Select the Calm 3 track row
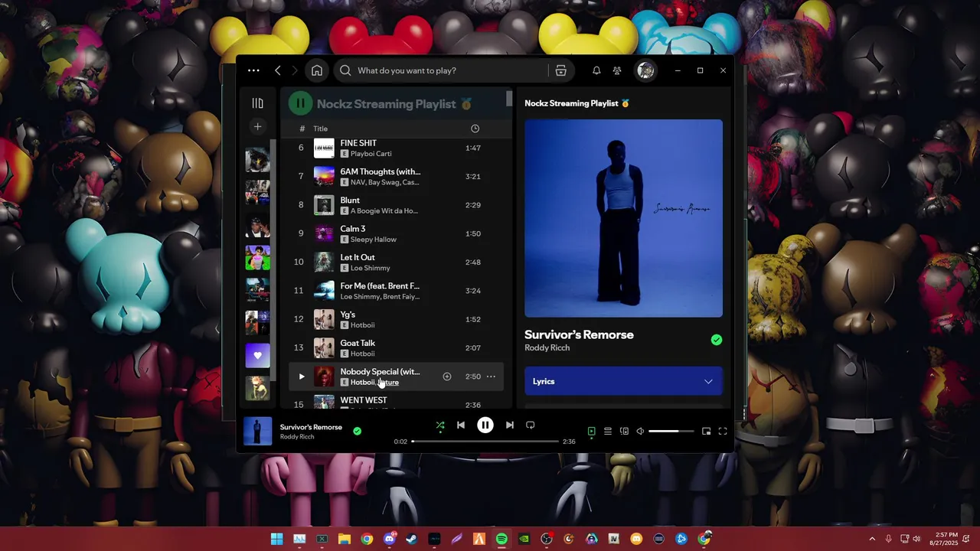 tap(397, 233)
